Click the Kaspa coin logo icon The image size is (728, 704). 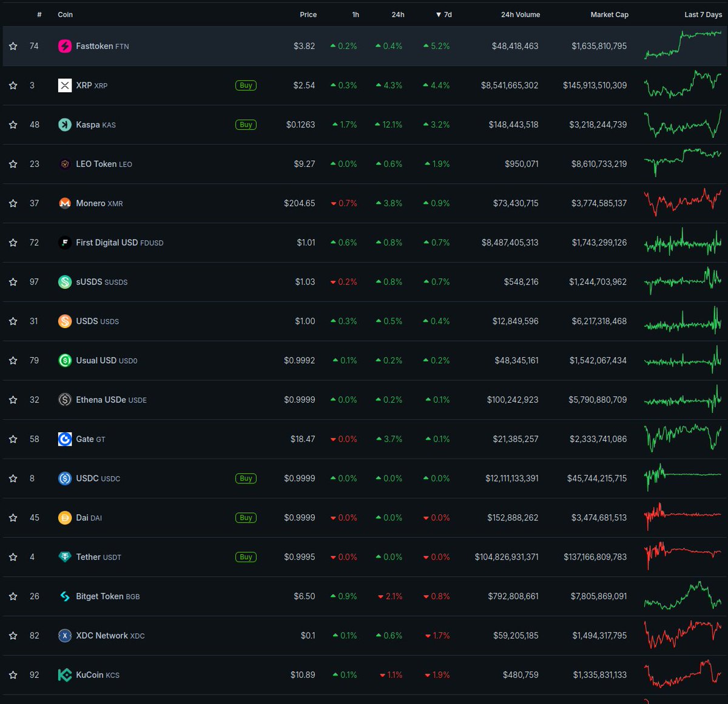pos(65,125)
